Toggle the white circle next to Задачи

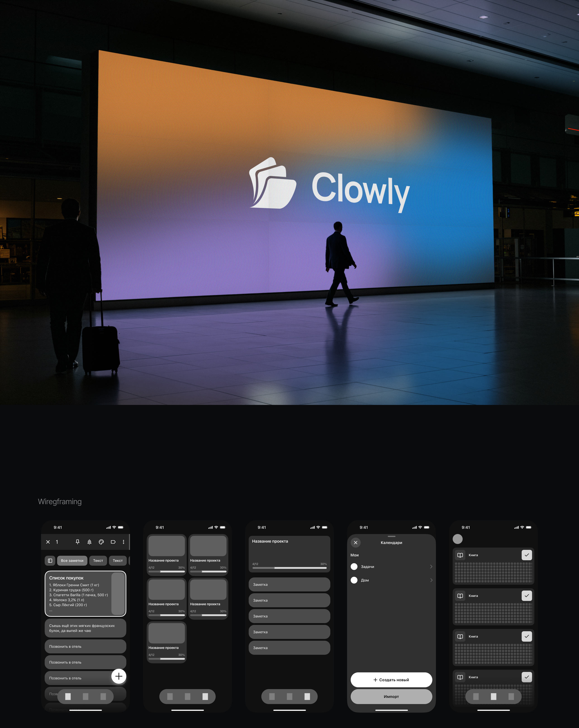[x=354, y=567]
